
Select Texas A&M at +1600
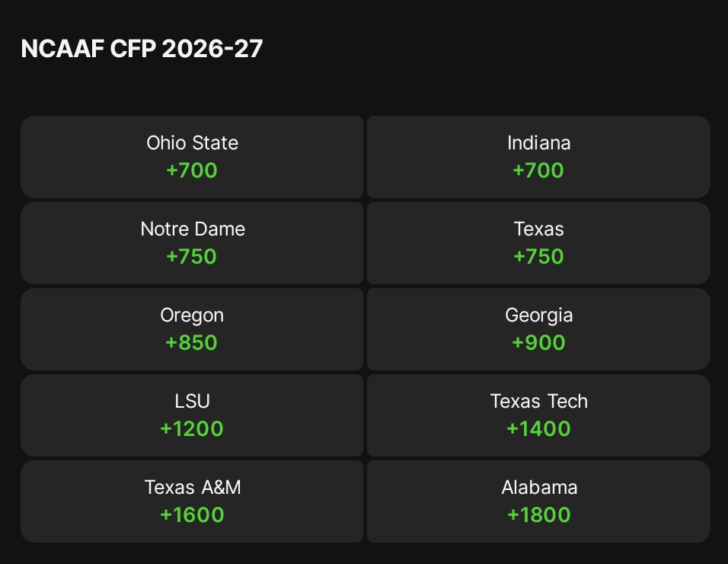point(192,502)
